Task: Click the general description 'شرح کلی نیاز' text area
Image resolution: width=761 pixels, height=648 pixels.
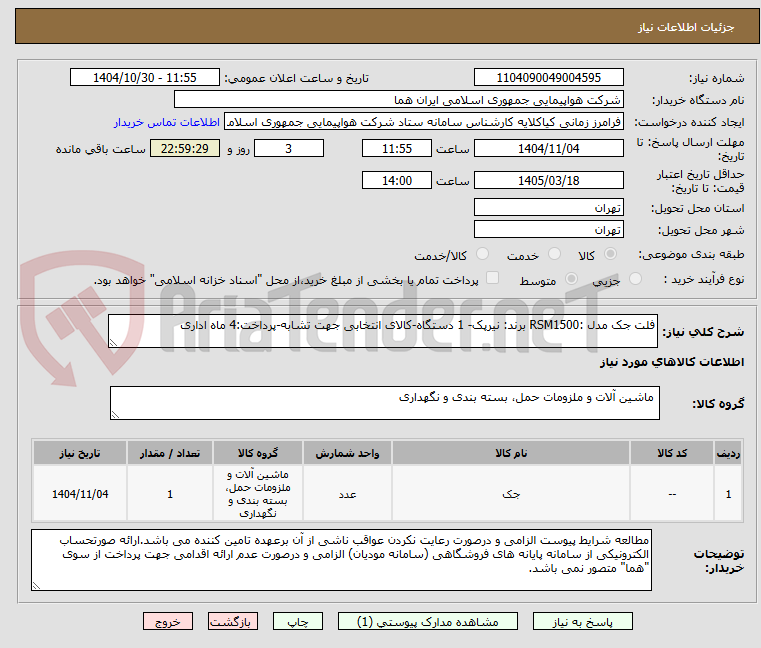Action: coord(382,331)
